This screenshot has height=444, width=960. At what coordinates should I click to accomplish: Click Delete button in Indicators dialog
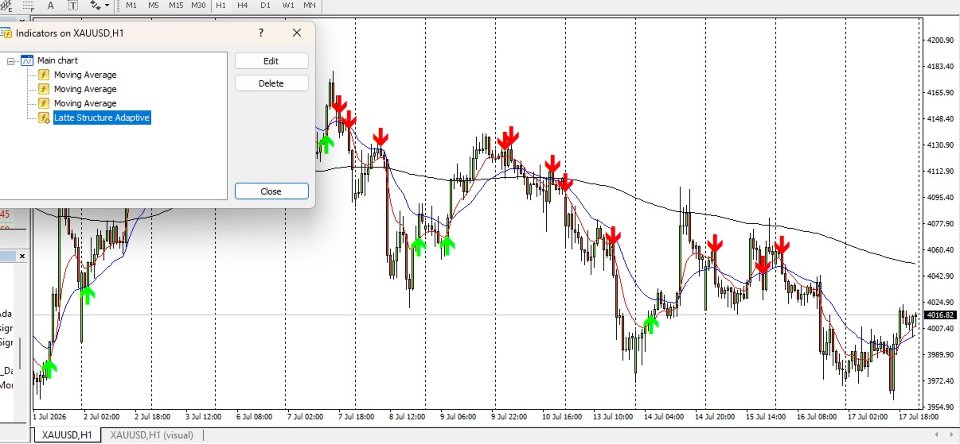271,83
